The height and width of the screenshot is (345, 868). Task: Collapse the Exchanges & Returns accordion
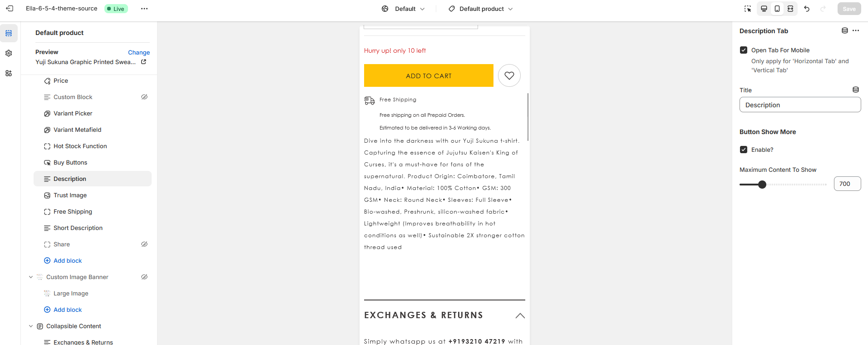pyautogui.click(x=520, y=315)
